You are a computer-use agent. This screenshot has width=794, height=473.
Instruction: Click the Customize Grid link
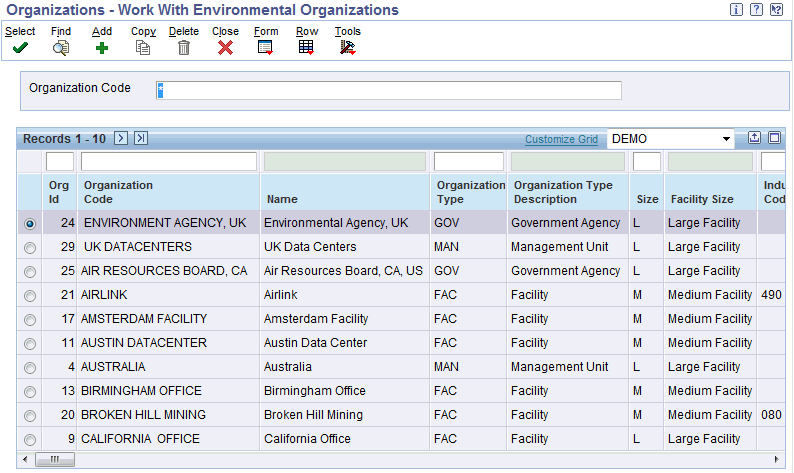pyautogui.click(x=561, y=139)
